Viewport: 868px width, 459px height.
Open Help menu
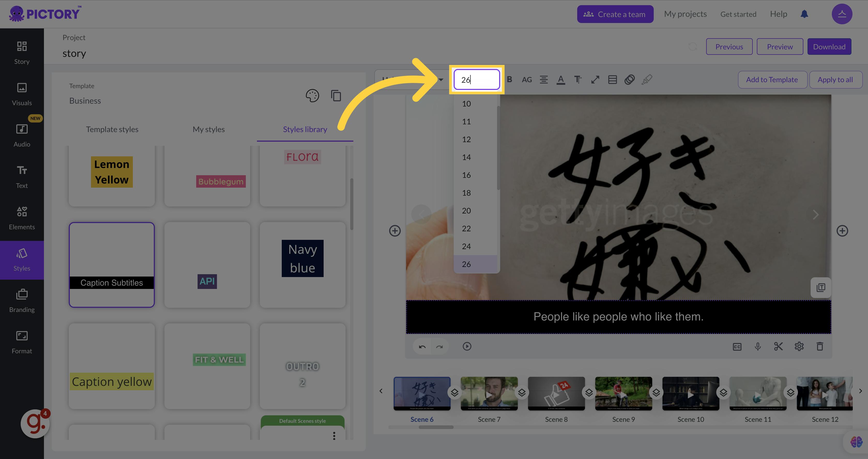(778, 14)
